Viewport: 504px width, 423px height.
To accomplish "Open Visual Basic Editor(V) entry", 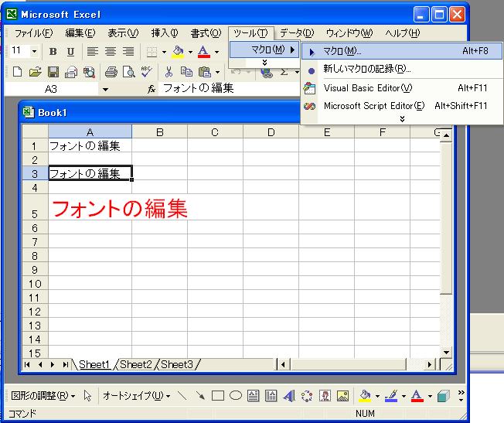I will [x=402, y=88].
